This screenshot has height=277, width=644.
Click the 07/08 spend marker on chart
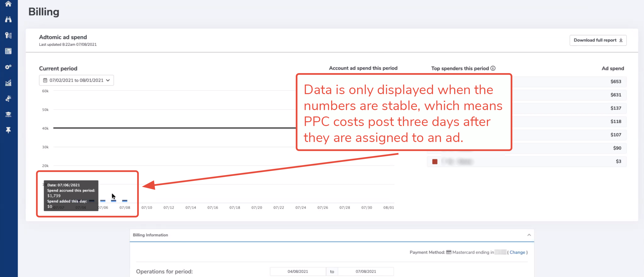tap(125, 201)
